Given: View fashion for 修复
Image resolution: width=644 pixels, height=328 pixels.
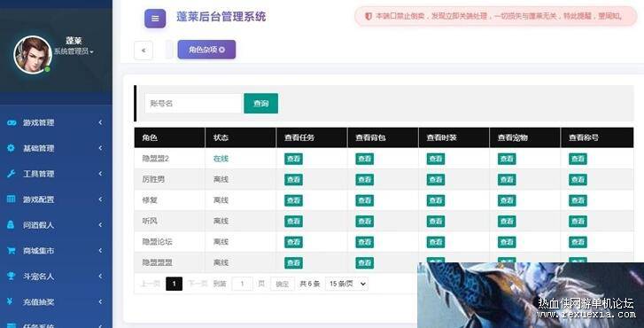Looking at the screenshot, I should pyautogui.click(x=435, y=200).
